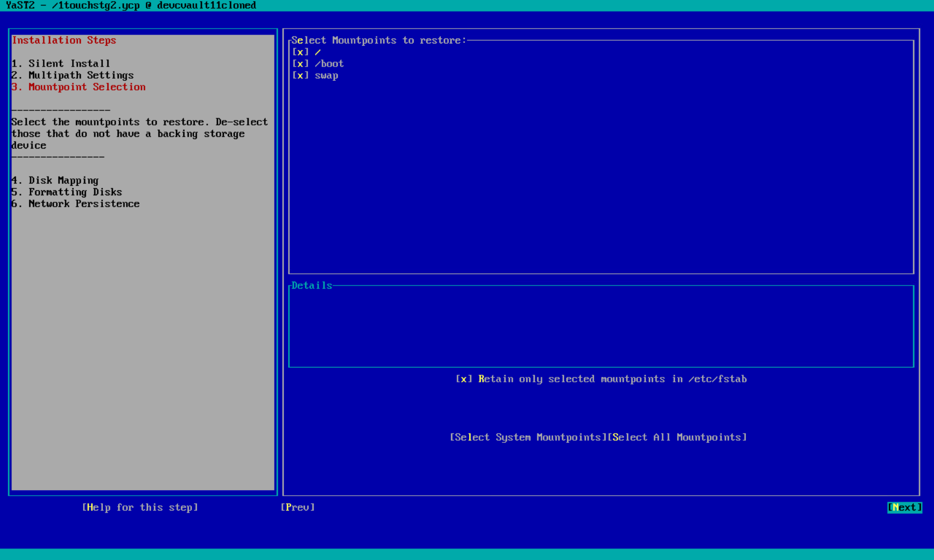
Task: Select step 6 Network Persistence text
Action: 75,204
